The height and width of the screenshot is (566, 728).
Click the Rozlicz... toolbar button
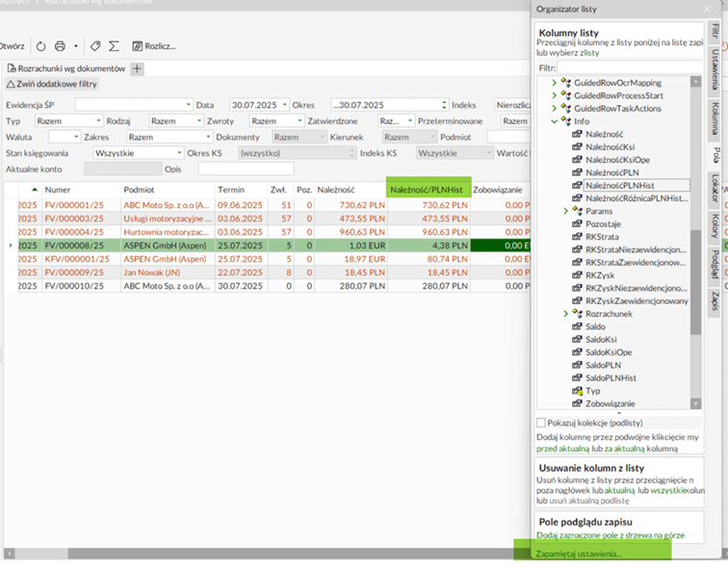[x=153, y=46]
